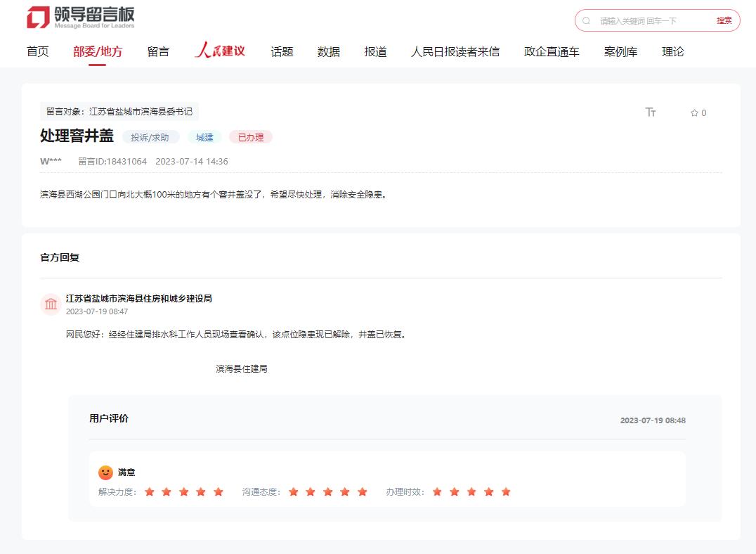
Task: Click 江苏省盐城市滨海县住房和城乡建设局 link
Action: [139, 298]
